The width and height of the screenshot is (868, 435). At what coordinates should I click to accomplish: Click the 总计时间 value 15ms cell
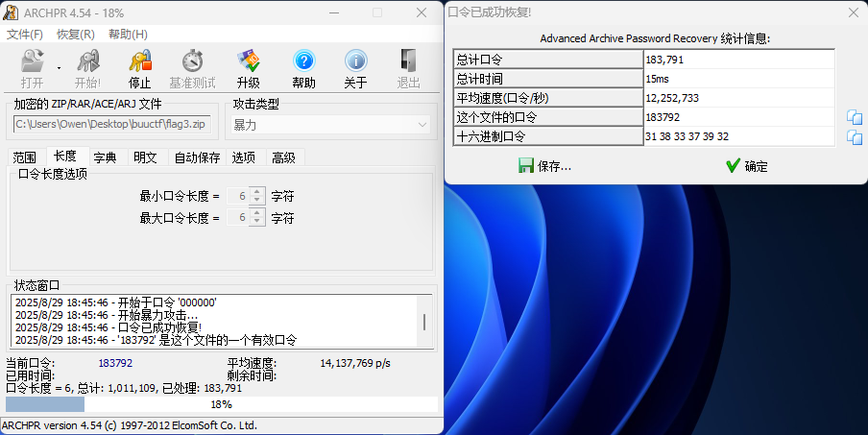(739, 79)
